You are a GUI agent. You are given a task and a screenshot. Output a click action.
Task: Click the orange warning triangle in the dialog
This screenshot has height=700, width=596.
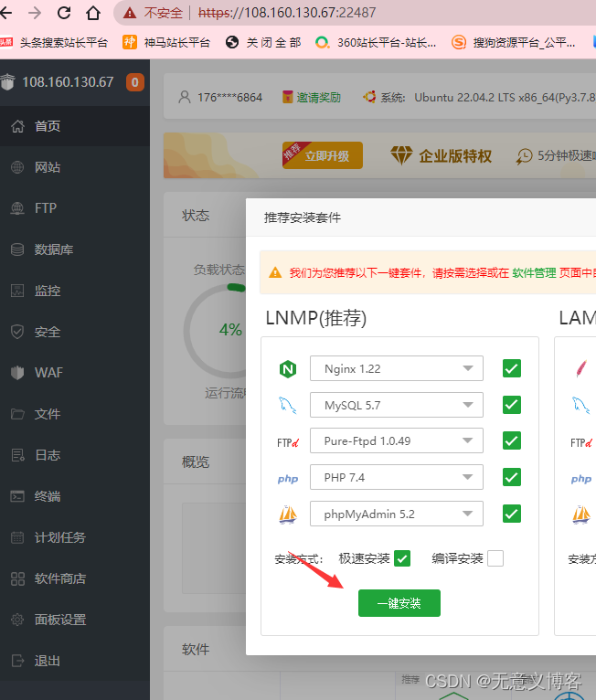pyautogui.click(x=275, y=272)
